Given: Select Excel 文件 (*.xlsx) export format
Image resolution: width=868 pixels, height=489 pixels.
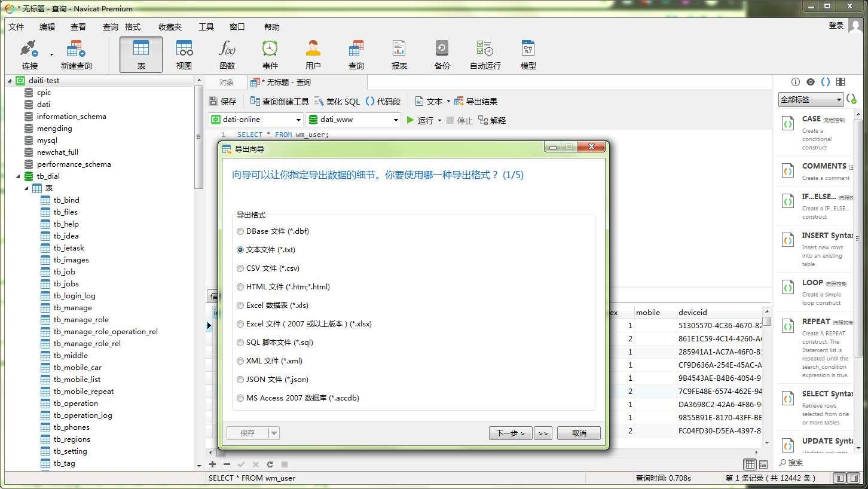Looking at the screenshot, I should (x=304, y=324).
